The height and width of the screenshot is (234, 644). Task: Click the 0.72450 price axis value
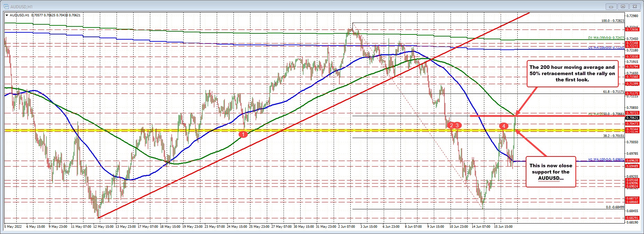click(x=633, y=39)
